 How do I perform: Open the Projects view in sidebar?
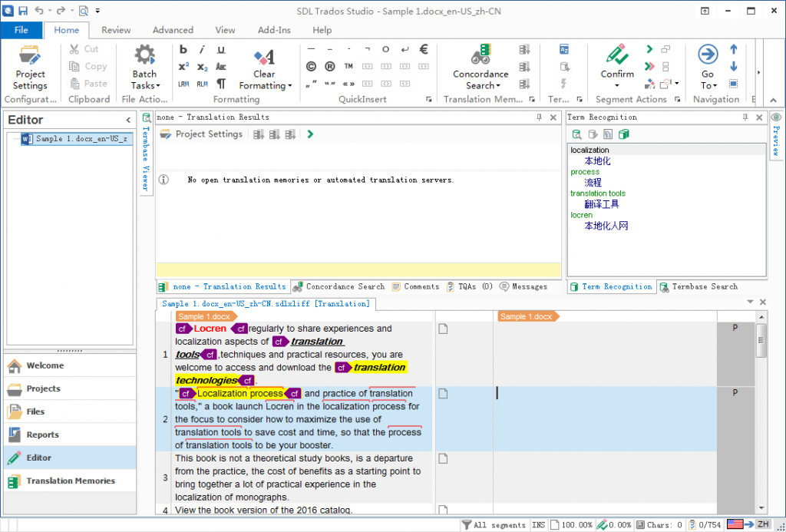point(43,388)
